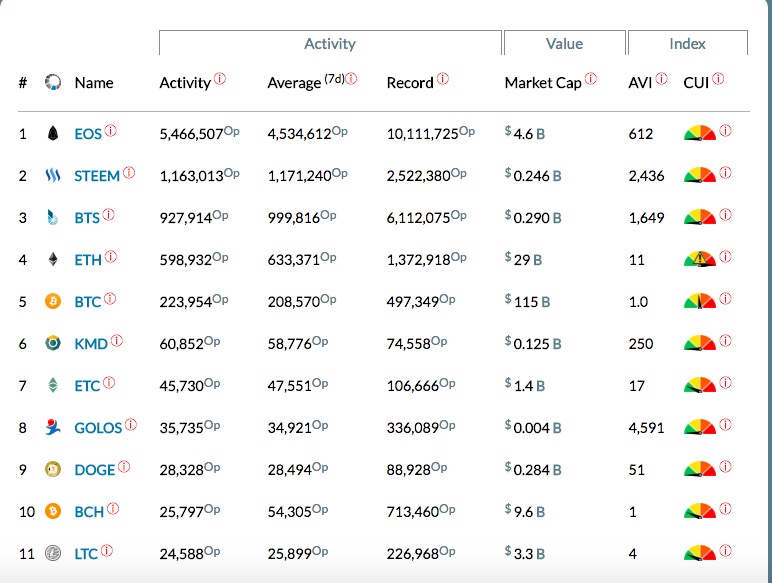Open the DOGE link
772x583 pixels.
point(95,470)
